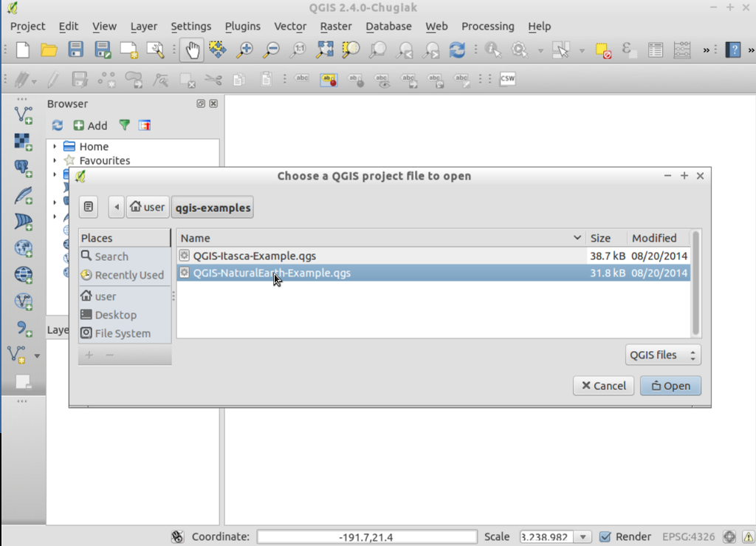Click the Help question mark icon

(733, 50)
